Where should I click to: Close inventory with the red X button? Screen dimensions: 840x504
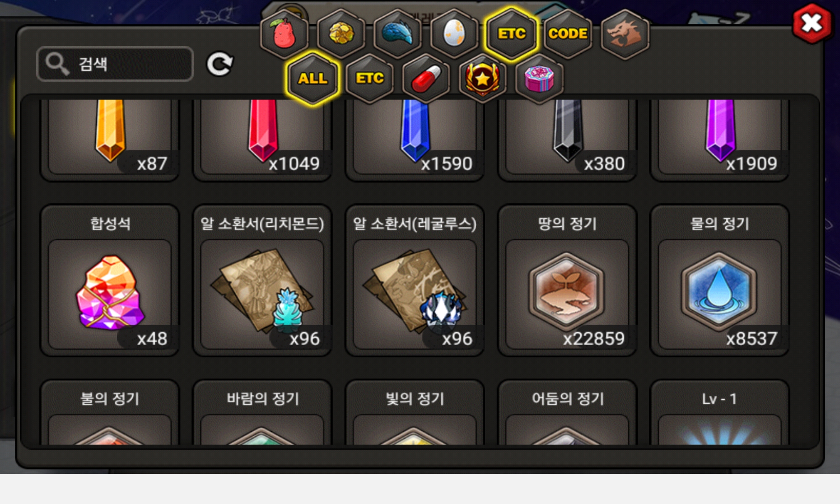(812, 24)
